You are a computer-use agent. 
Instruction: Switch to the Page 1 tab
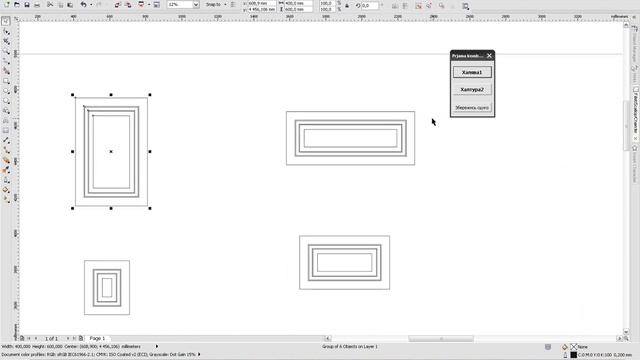97,338
